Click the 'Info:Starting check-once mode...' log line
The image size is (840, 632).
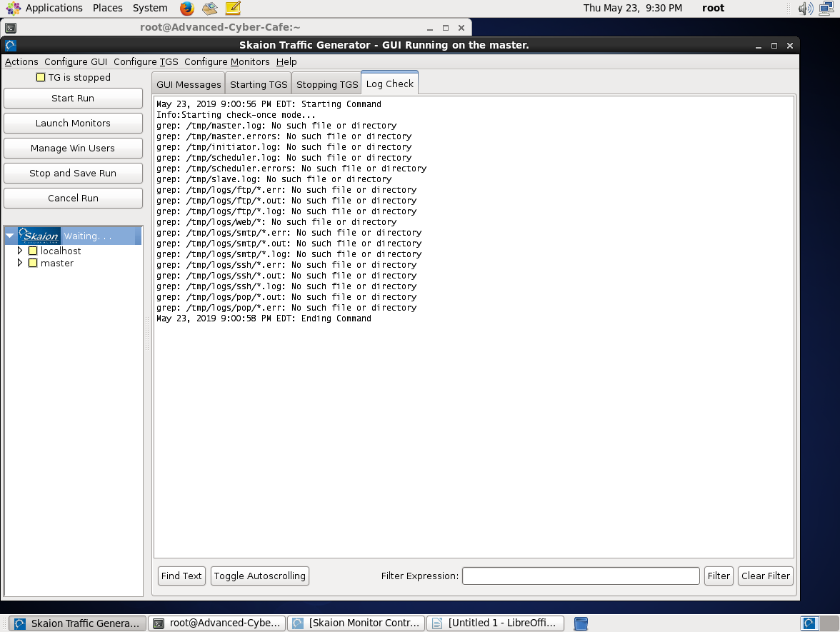[x=236, y=114]
